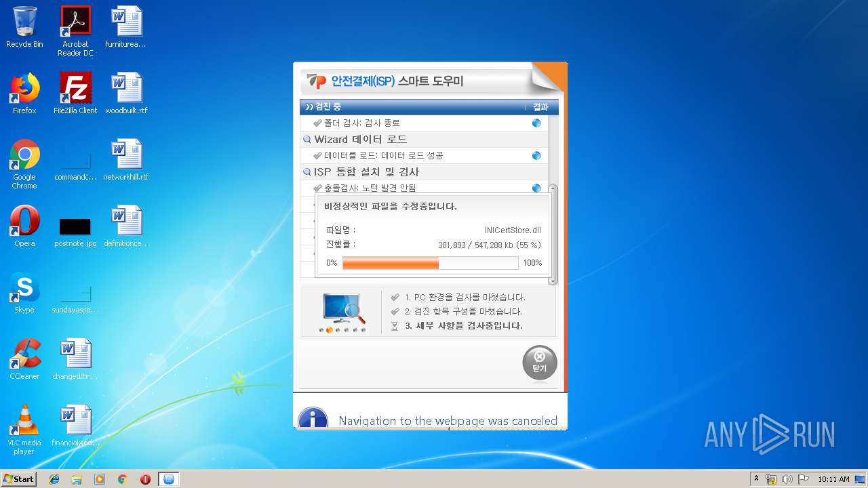
Task: Click the INICertStore.dll file name
Action: (x=513, y=230)
